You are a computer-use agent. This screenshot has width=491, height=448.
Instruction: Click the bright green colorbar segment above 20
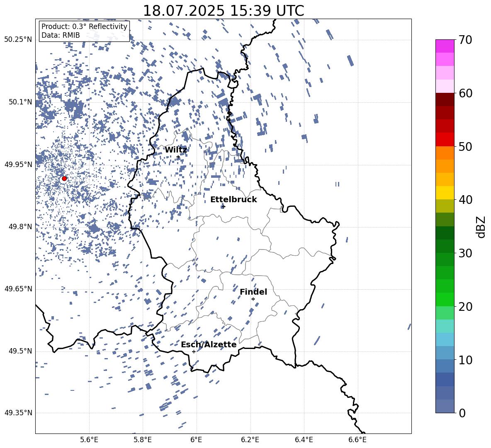pos(445,299)
